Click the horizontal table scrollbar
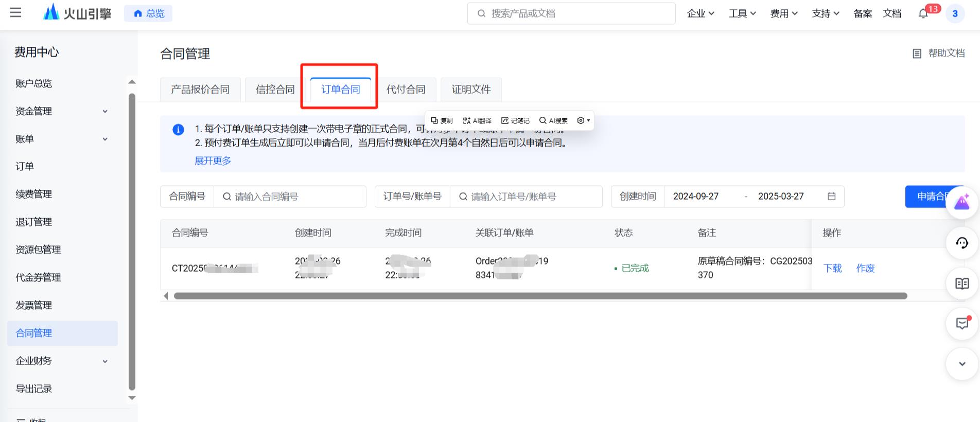 (540, 296)
